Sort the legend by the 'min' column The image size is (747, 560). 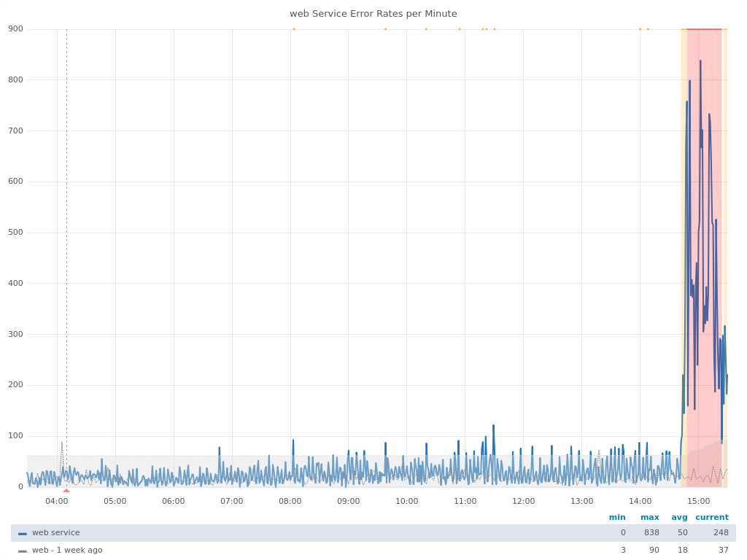[616, 518]
